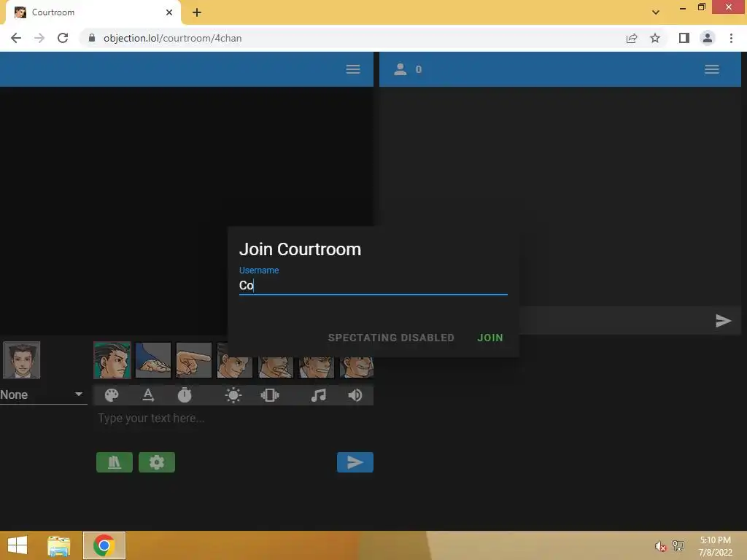Click the stopwatch pause timer icon
The width and height of the screenshot is (747, 560).
(185, 395)
